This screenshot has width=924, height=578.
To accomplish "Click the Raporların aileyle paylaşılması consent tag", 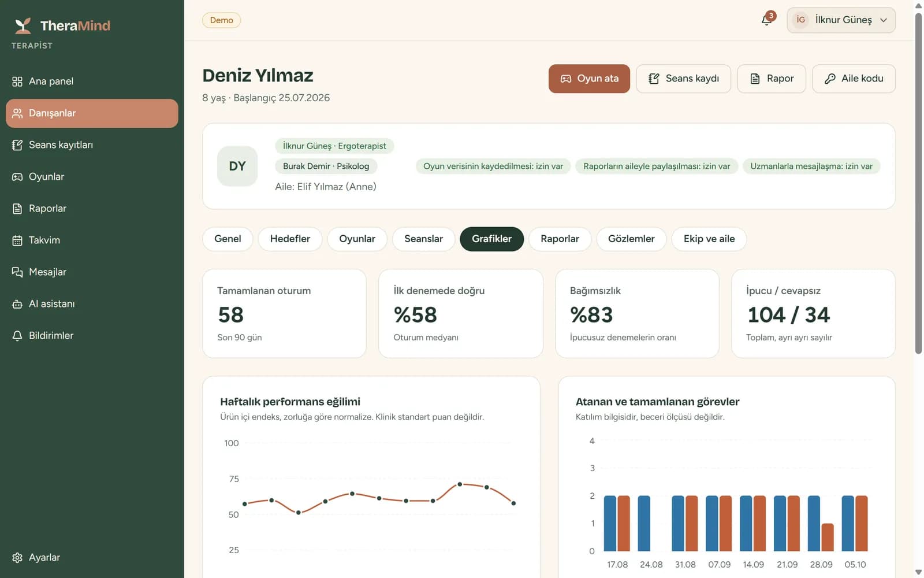I will point(657,166).
